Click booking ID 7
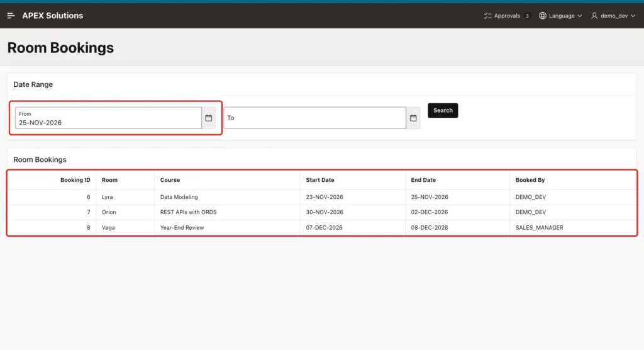The image size is (644, 350). coord(88,212)
